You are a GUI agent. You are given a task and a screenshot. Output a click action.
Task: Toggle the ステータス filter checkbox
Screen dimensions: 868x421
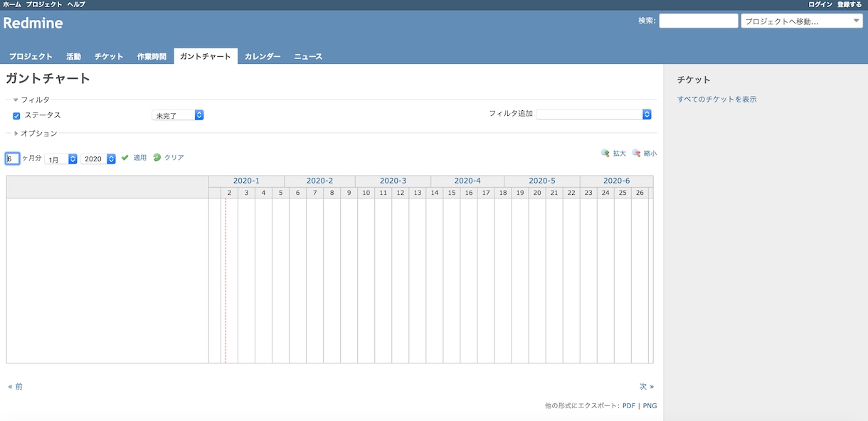tap(16, 116)
